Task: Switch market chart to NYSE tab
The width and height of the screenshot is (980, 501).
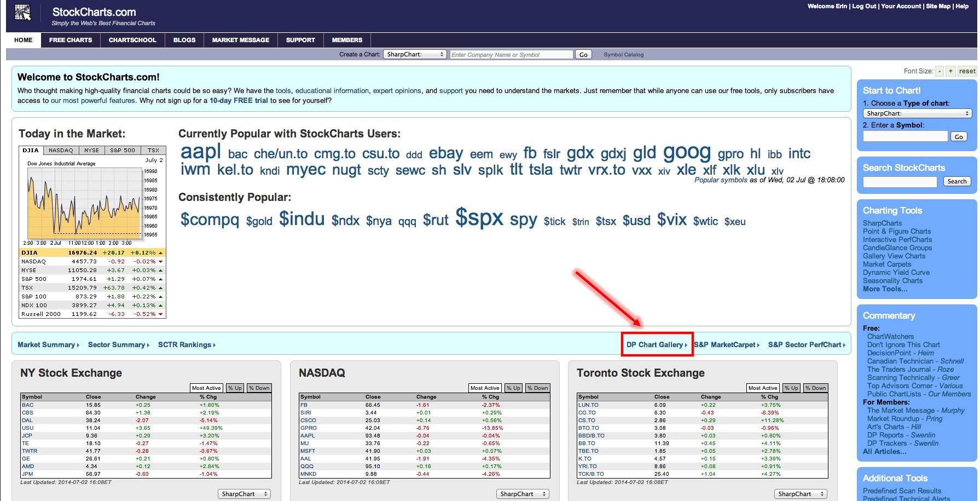Action: (x=92, y=150)
